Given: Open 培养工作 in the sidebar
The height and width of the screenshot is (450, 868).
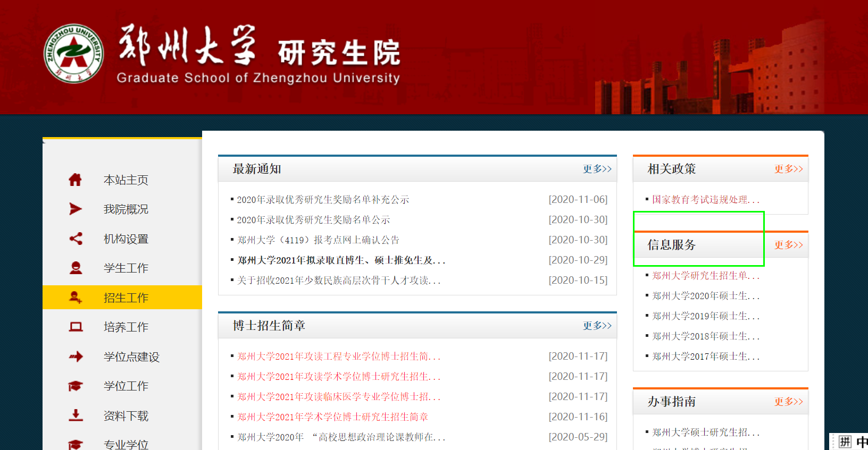Looking at the screenshot, I should [126, 327].
